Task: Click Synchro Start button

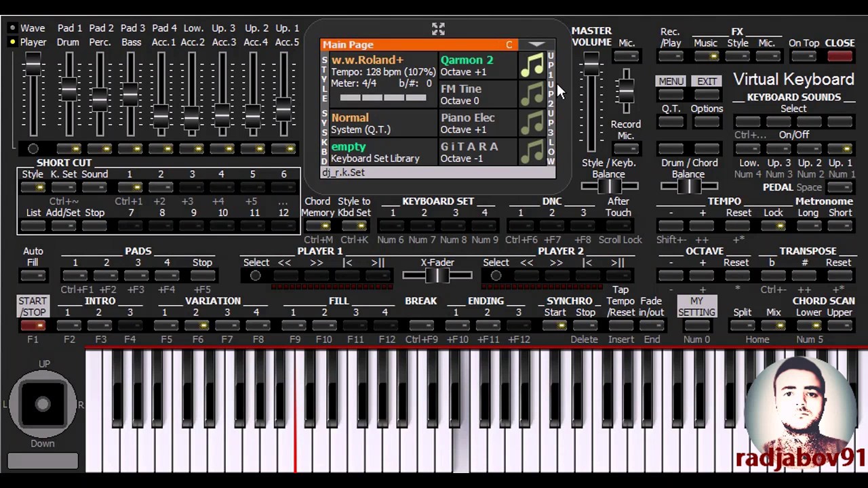Action: click(x=555, y=326)
